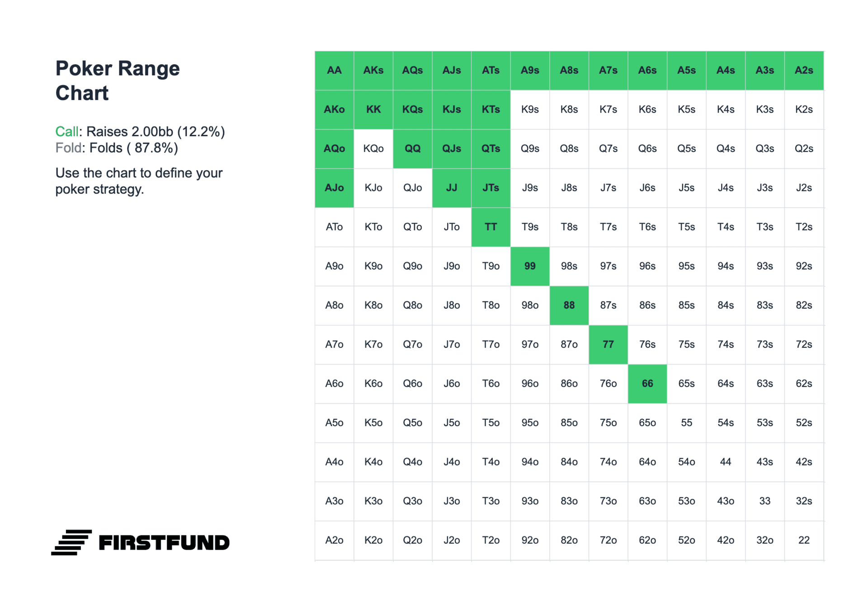868x613 pixels.
Task: Select the TT pocket pair cell
Action: point(491,227)
